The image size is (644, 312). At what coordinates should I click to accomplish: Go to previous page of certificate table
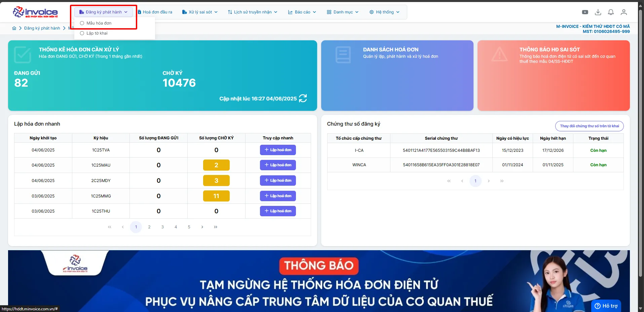click(x=462, y=181)
